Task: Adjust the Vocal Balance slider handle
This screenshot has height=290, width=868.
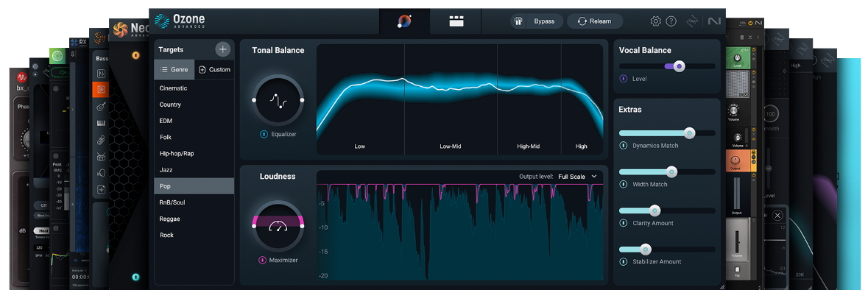Action: pyautogui.click(x=679, y=66)
